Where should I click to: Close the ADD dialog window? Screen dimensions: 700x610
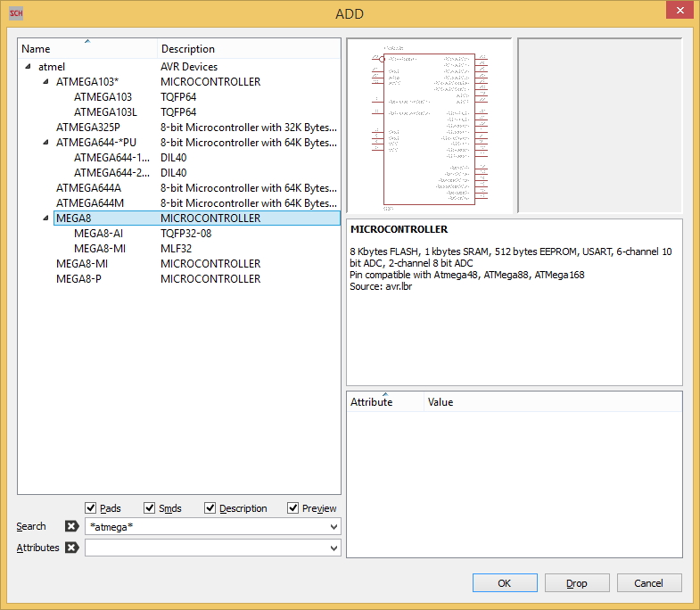679,11
